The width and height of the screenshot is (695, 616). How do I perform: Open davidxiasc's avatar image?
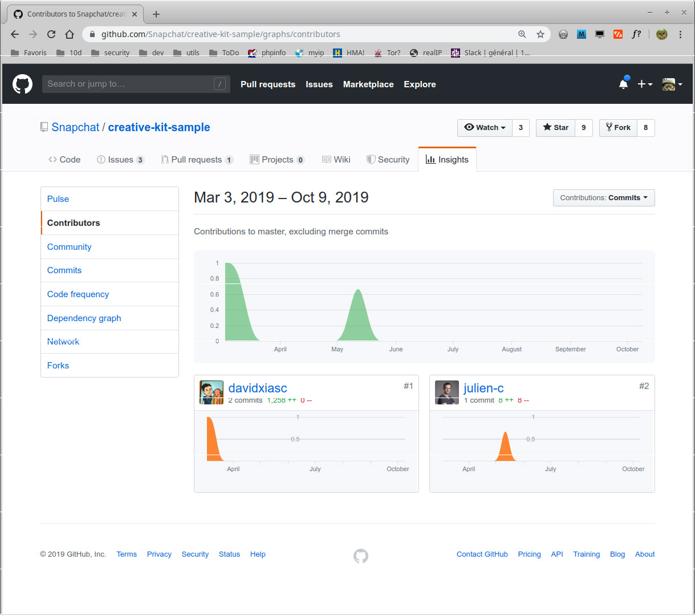click(x=212, y=392)
